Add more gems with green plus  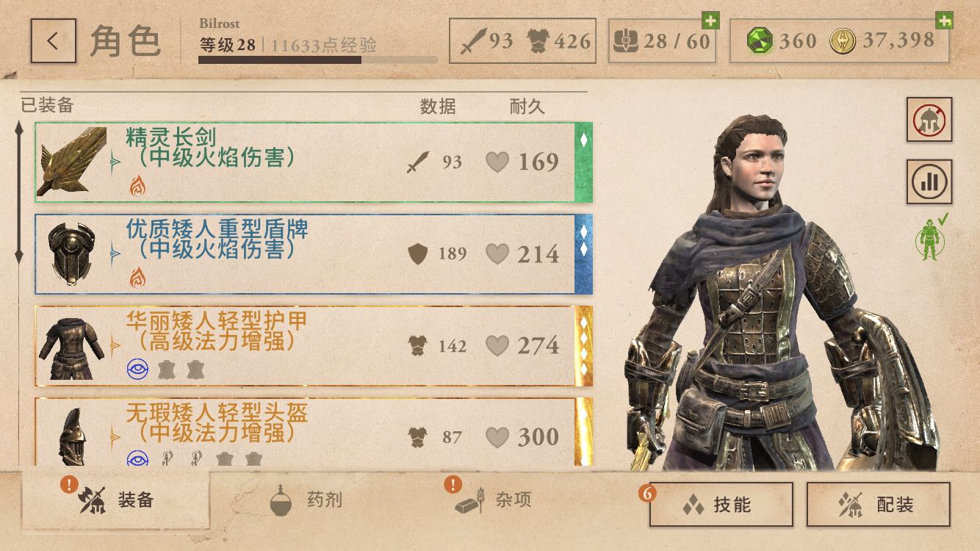point(944,20)
